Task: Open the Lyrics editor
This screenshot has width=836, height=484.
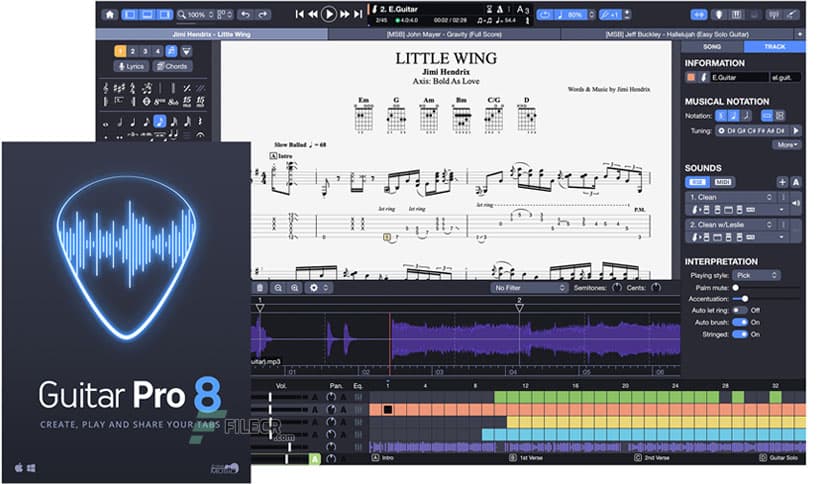Action: [131, 66]
